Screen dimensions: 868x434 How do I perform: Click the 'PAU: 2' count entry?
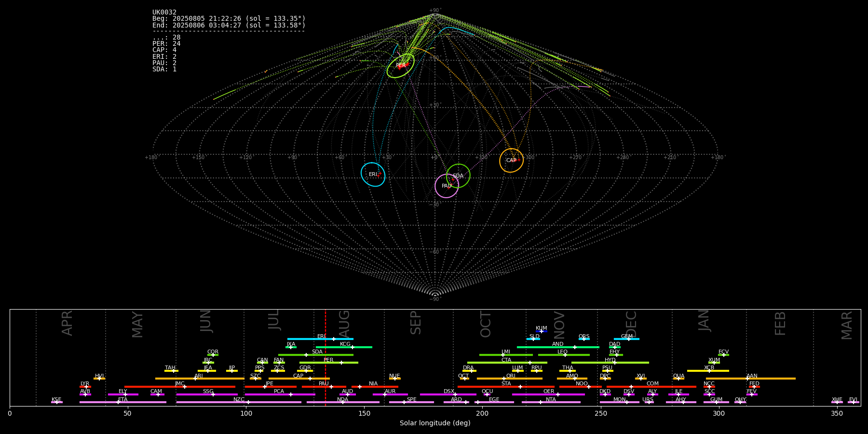coord(164,63)
